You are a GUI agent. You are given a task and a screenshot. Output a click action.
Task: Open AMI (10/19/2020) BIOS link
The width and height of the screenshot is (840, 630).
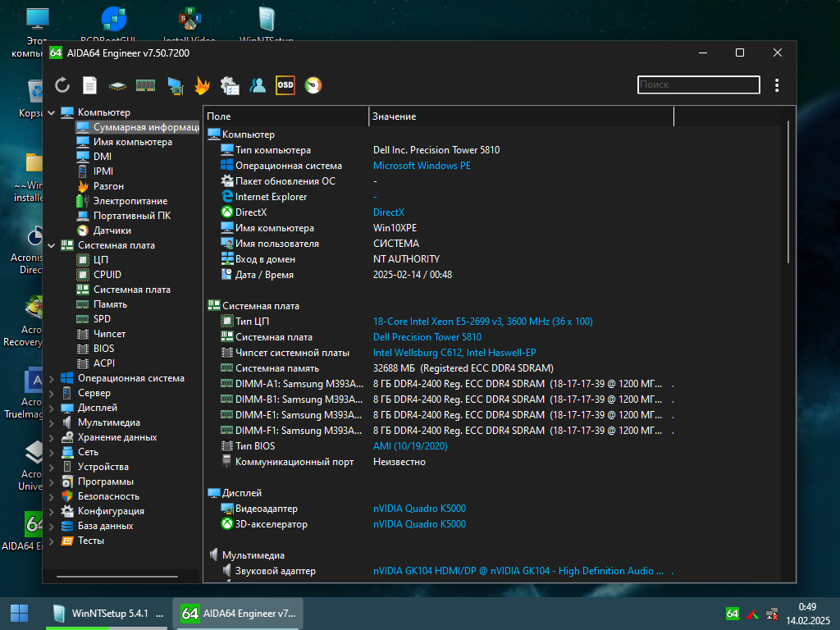[x=410, y=445]
